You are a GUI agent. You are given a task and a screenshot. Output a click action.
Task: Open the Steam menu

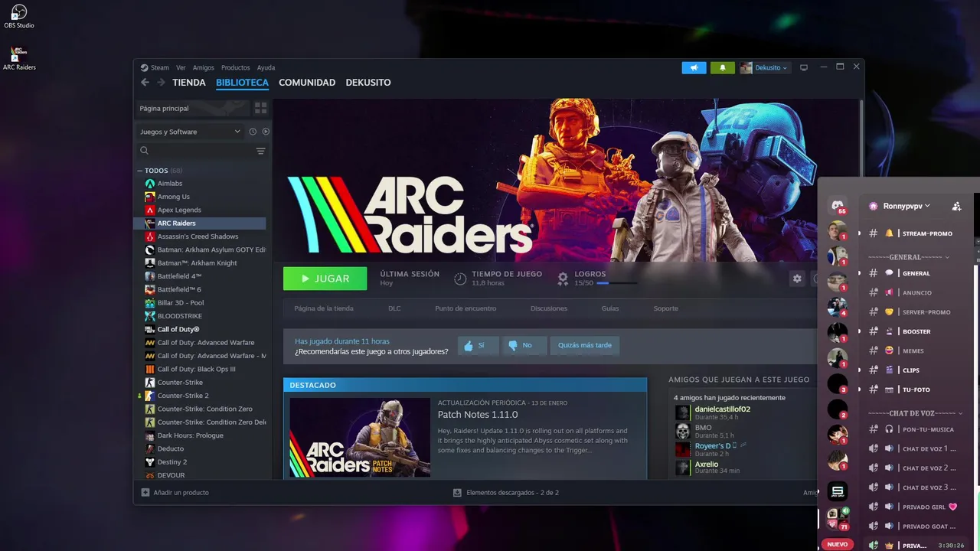pos(159,67)
